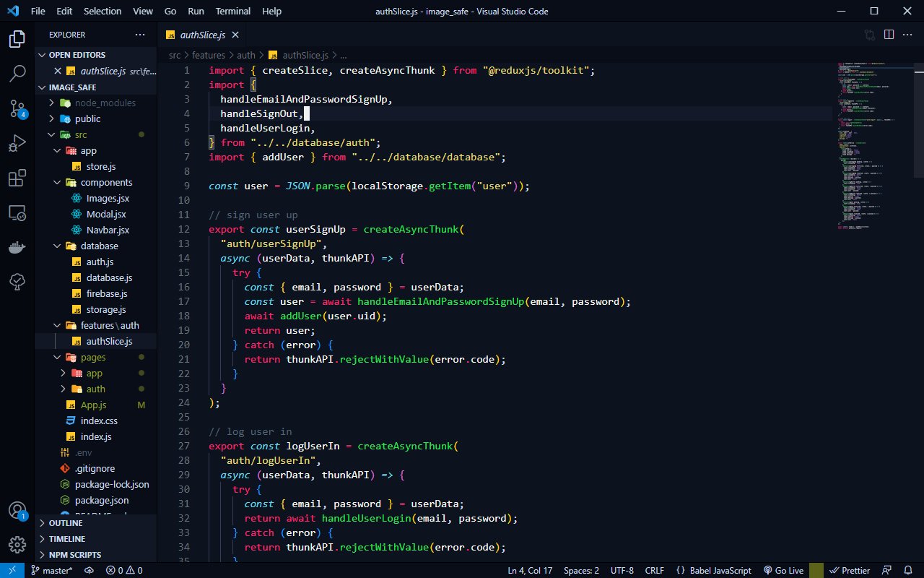Open the Search view in the activity bar
The width and height of the screenshot is (924, 578).
coord(16,72)
